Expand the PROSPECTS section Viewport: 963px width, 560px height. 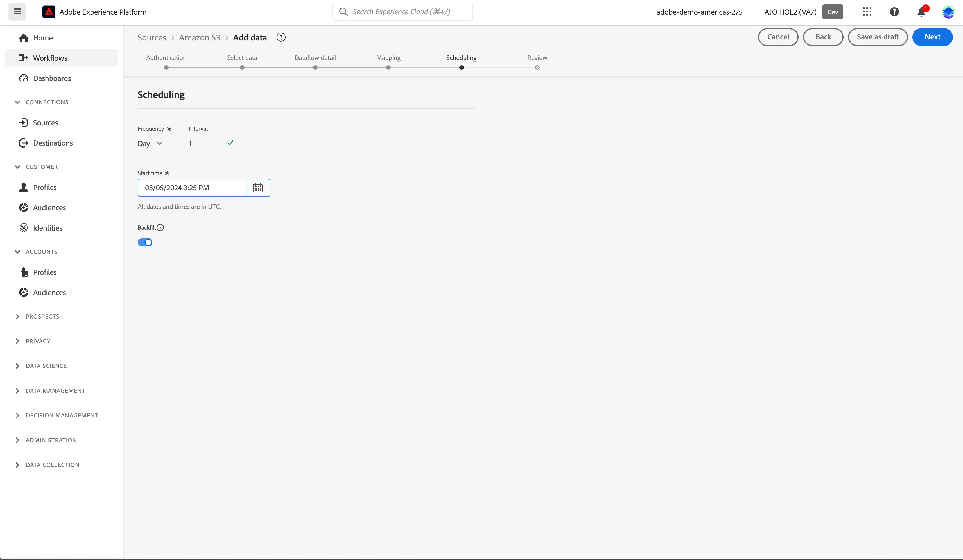[x=37, y=317]
